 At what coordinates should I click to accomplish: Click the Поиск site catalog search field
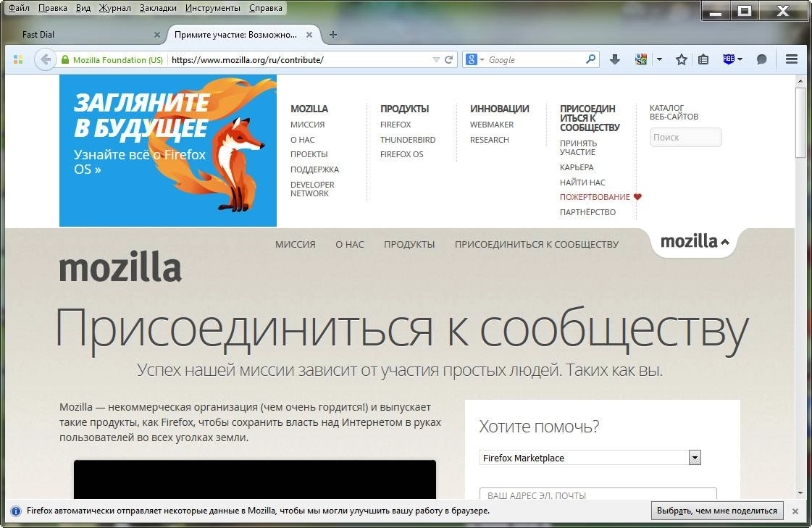pyautogui.click(x=686, y=137)
